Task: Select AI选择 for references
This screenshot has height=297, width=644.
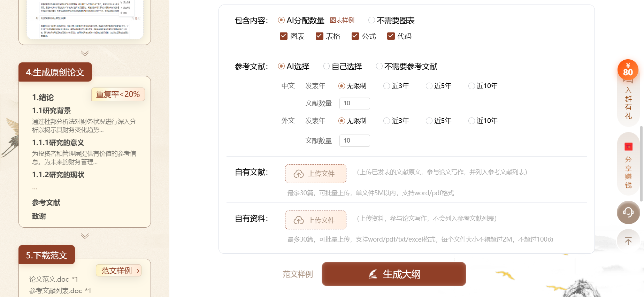Action: [281, 66]
